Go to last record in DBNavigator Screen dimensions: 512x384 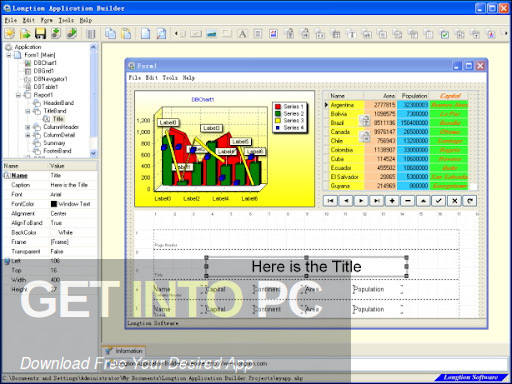(x=377, y=201)
